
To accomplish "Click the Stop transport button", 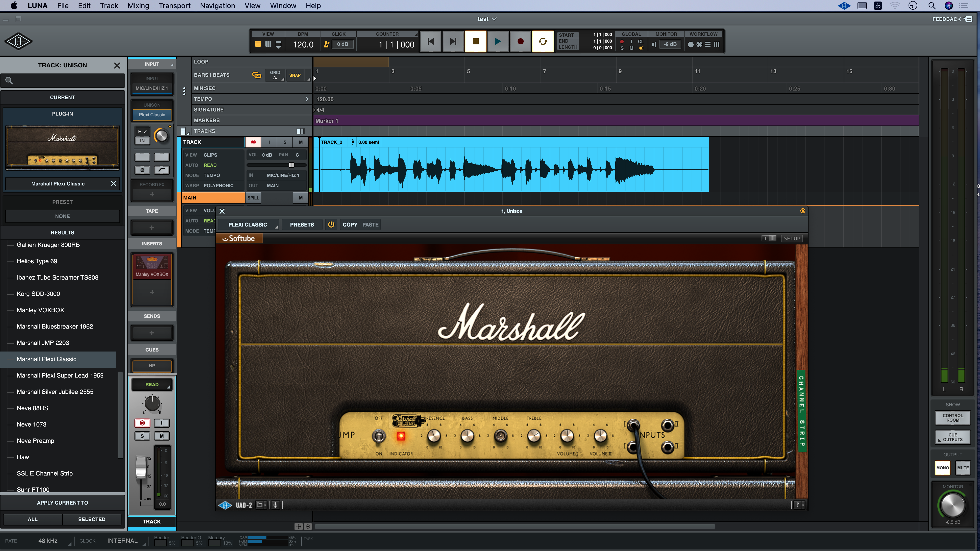I will pyautogui.click(x=475, y=41).
